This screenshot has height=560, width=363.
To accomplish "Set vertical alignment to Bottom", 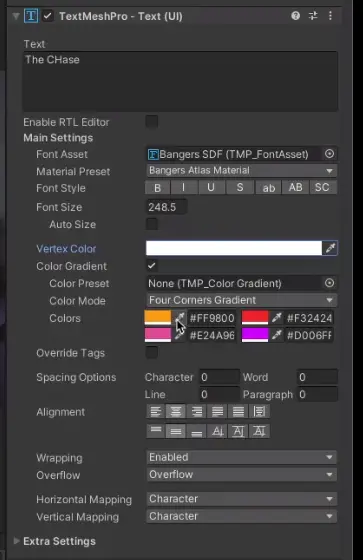I will coord(197,431).
